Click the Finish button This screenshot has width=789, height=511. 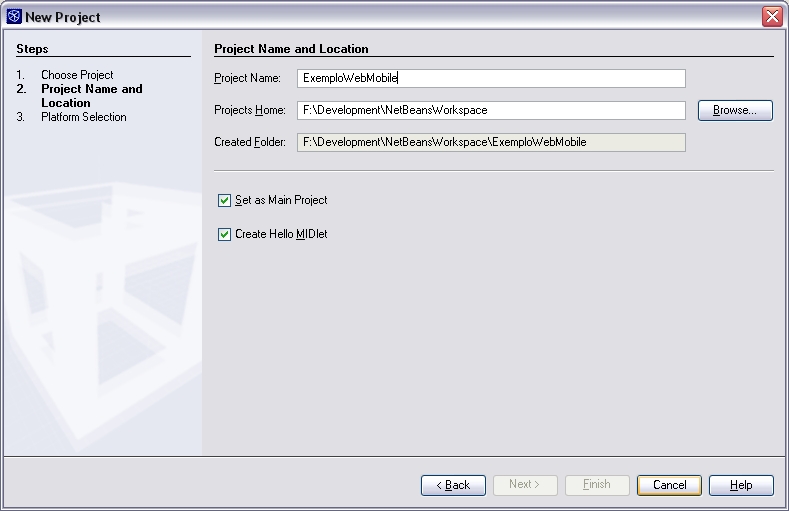point(597,485)
